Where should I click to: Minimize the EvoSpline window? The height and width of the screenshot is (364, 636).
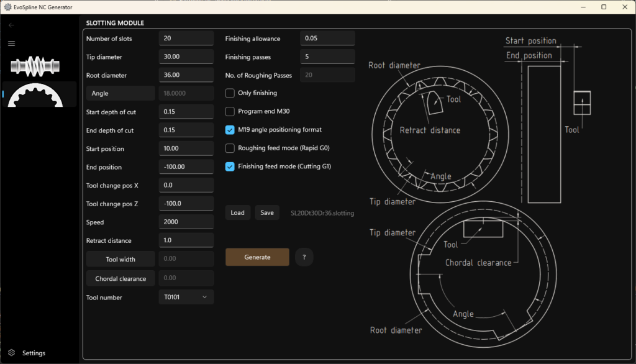[x=583, y=7]
